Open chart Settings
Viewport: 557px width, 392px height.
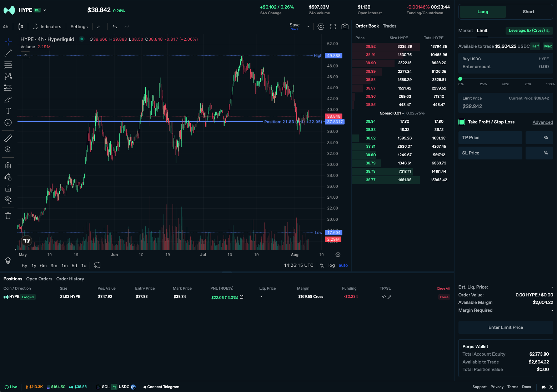point(79,26)
